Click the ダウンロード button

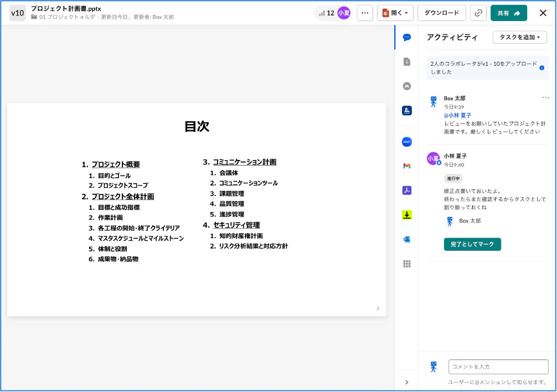tap(441, 13)
